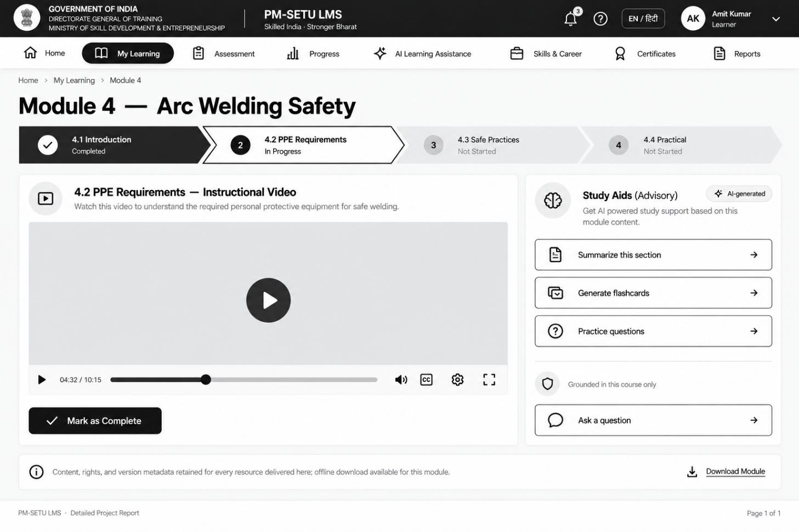Open AI Learning Assistance
799x532 pixels.
(422, 54)
